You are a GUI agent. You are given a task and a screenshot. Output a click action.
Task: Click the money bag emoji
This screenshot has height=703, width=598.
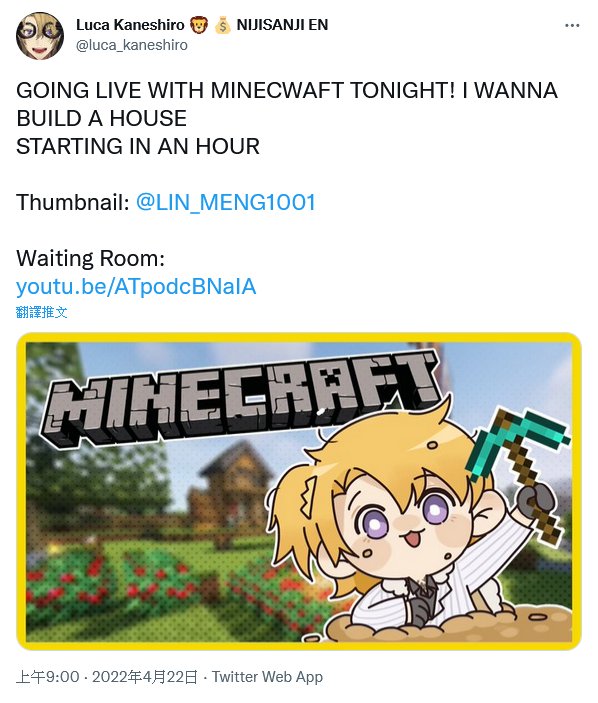coord(223,25)
